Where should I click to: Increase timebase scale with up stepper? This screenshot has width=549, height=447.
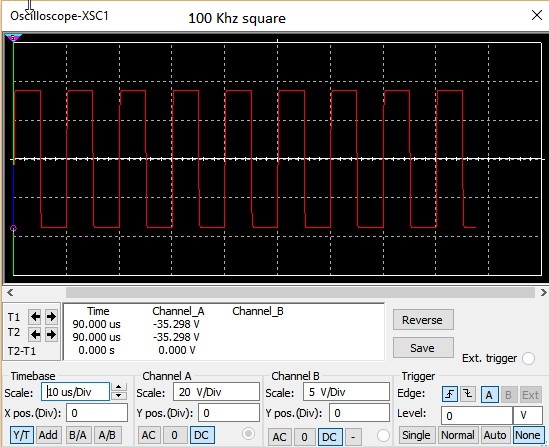pyautogui.click(x=119, y=387)
